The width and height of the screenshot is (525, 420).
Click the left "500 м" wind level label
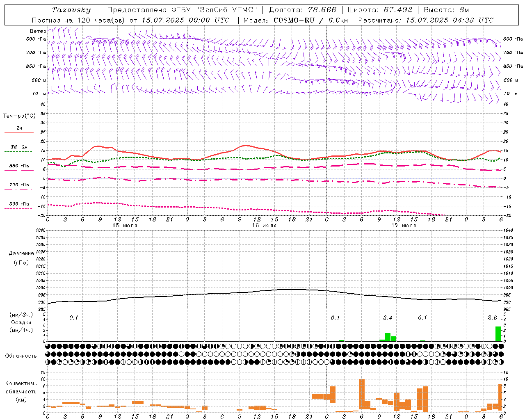39,80
